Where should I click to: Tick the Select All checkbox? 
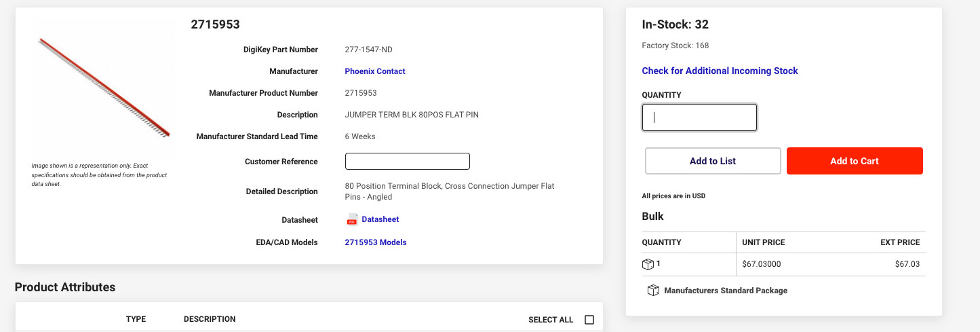[x=589, y=320]
